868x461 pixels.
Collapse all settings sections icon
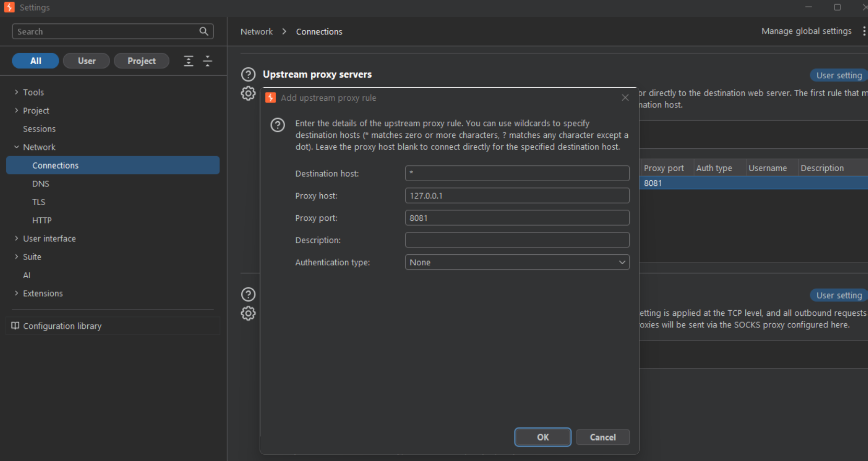click(207, 61)
